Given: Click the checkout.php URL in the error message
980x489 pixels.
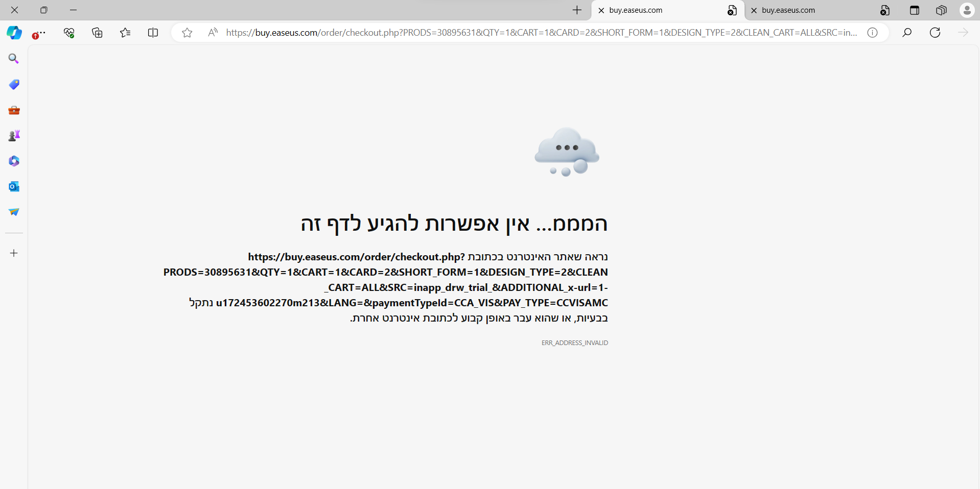Looking at the screenshot, I should click(386, 280).
